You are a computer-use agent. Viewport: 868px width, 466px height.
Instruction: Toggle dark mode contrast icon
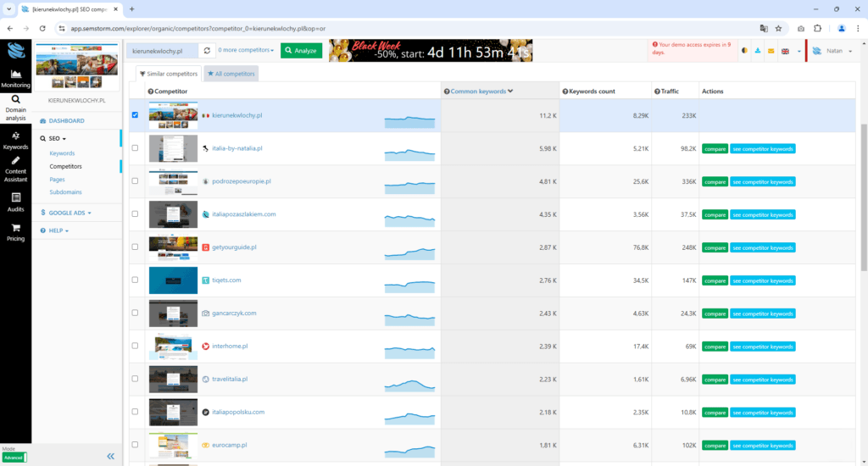pyautogui.click(x=744, y=51)
